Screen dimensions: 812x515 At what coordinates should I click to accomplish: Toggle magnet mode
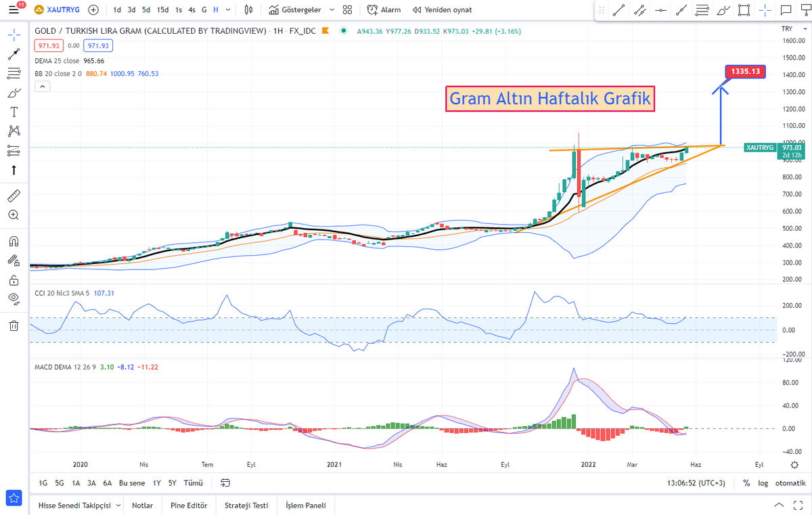pyautogui.click(x=14, y=241)
